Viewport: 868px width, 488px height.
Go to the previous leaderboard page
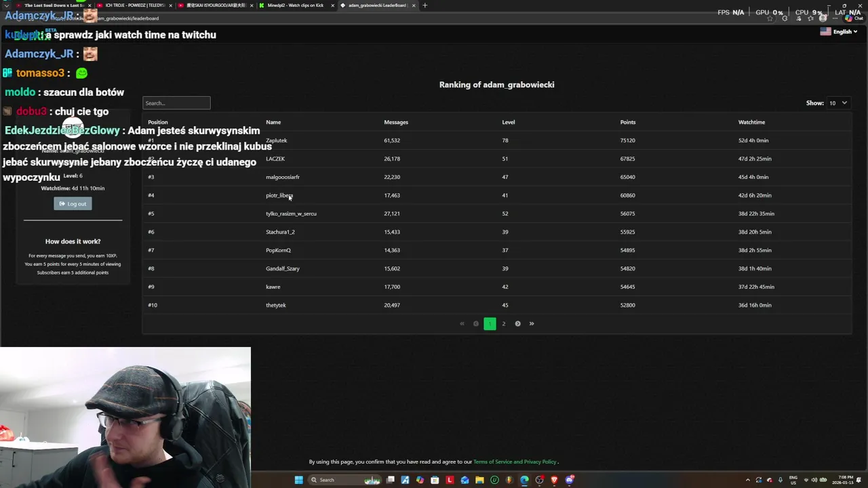[x=476, y=324]
